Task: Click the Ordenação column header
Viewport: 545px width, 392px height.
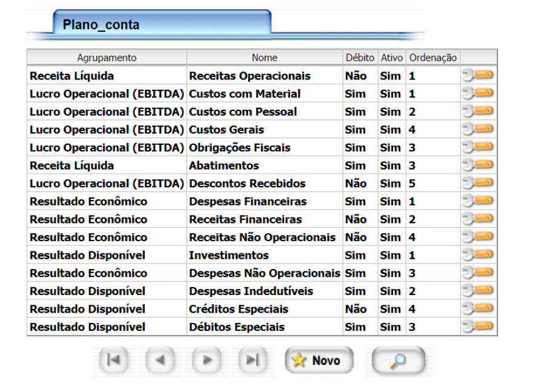Action: 433,58
